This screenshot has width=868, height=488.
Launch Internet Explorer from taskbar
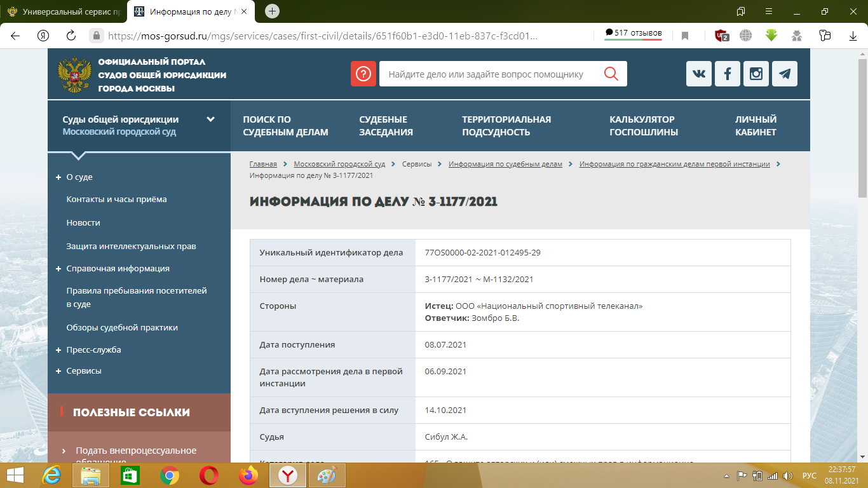tap(52, 475)
